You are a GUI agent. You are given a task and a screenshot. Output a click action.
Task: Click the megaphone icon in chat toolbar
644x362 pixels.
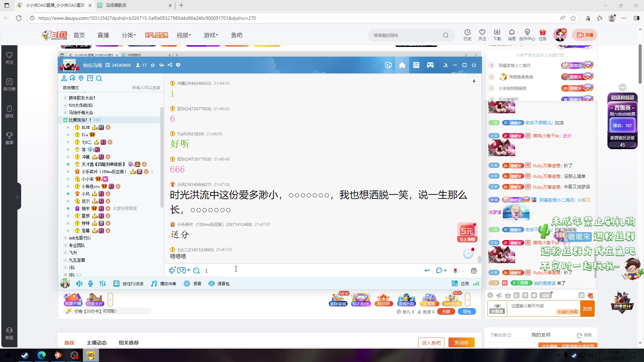(x=499, y=295)
